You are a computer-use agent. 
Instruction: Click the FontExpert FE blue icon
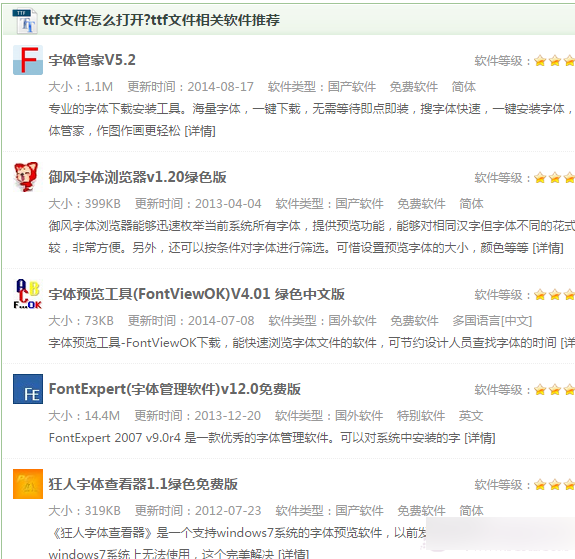coord(28,389)
